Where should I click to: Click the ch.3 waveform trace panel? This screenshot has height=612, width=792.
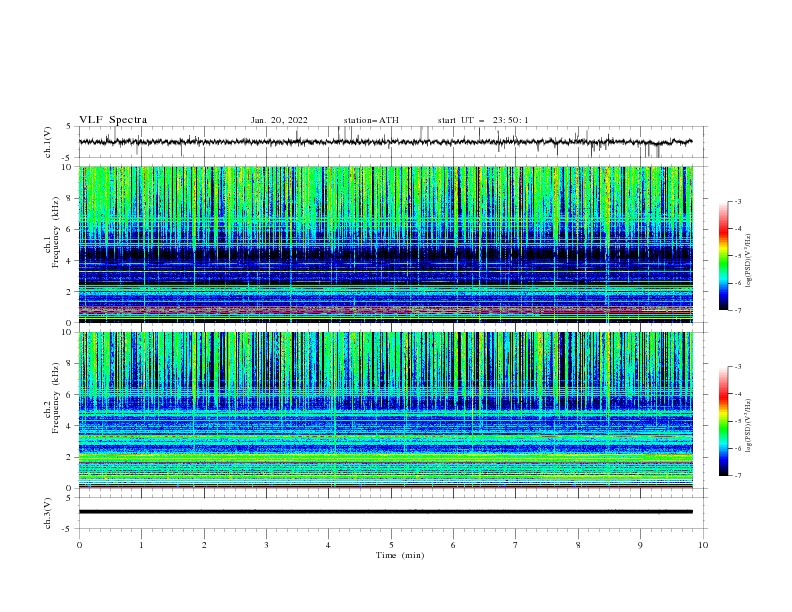pyautogui.click(x=393, y=513)
